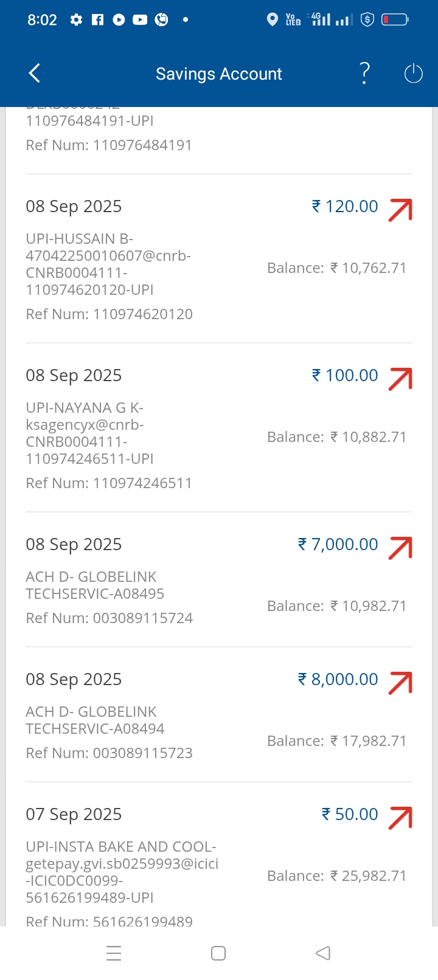This screenshot has height=980, width=438.
Task: Tap red debit arrow beside ₹ 50.00
Action: point(400,818)
